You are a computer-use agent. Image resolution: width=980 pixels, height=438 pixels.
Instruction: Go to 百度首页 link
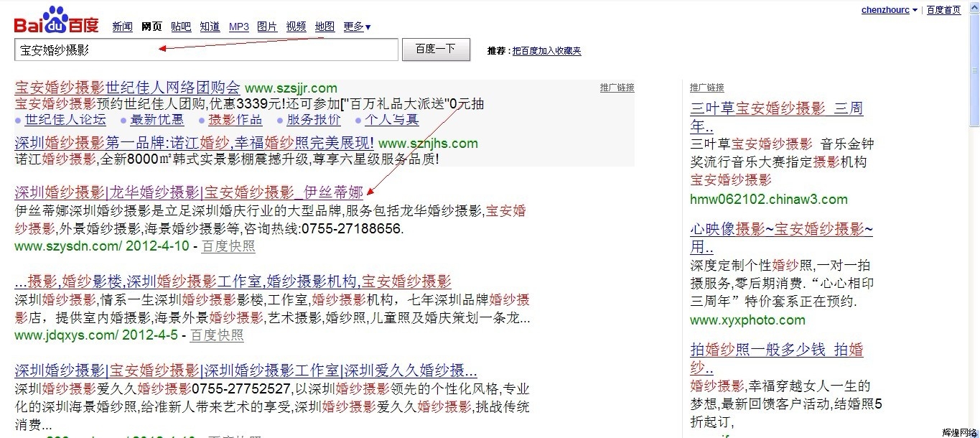[943, 10]
